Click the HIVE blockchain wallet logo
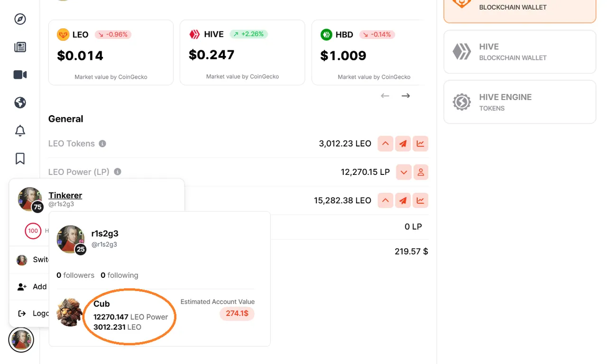 [x=462, y=52]
